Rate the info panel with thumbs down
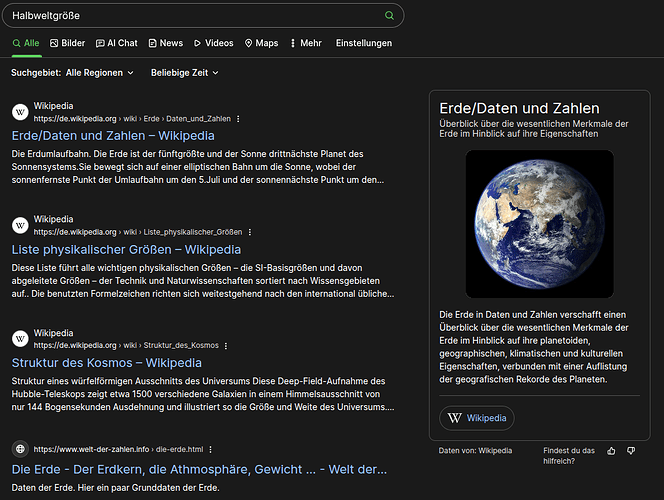 point(631,451)
